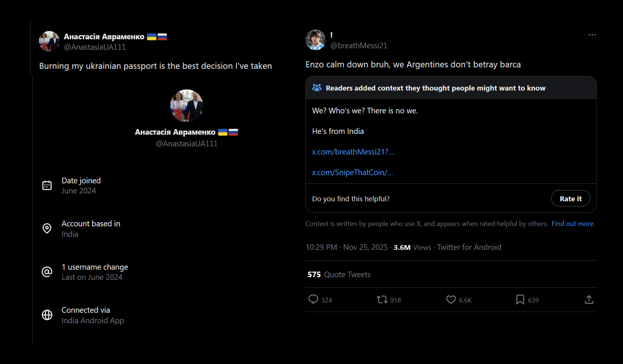Bookmark the Enzo tweet
This screenshot has height=364, width=623.
(x=520, y=300)
